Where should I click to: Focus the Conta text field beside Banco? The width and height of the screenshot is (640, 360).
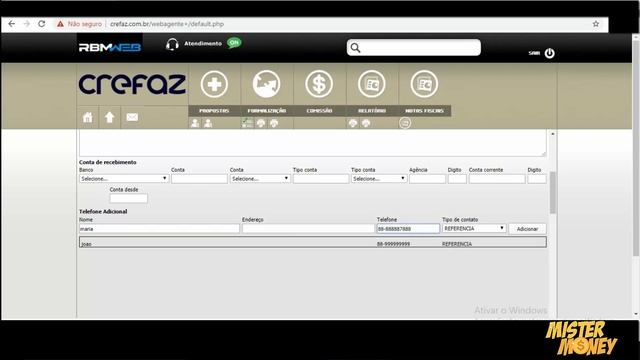(199, 179)
